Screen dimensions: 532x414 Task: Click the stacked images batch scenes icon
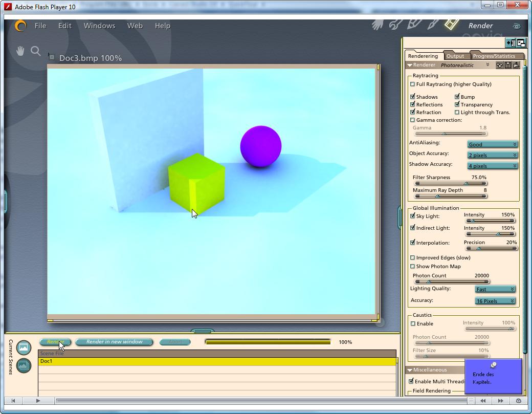[x=24, y=366]
